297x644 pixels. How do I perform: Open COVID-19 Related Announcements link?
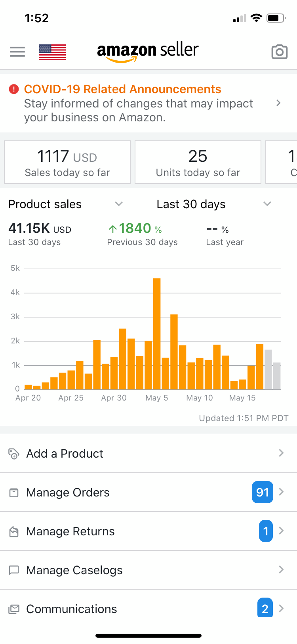tap(123, 89)
